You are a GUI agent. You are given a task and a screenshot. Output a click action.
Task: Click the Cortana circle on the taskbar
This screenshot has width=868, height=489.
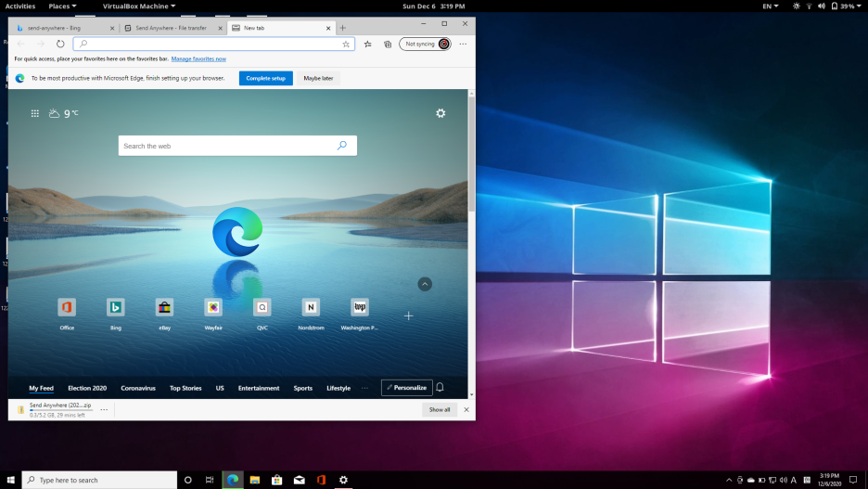[x=187, y=480]
